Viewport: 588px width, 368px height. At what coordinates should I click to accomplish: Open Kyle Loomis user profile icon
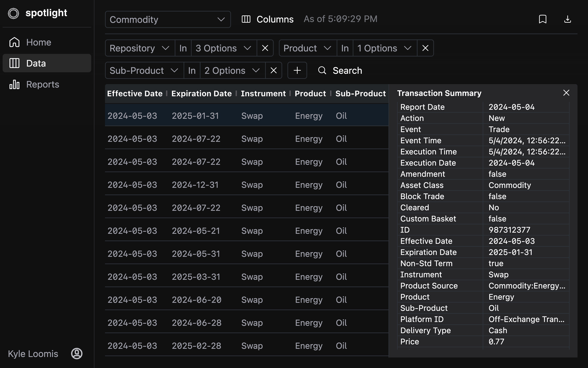pyautogui.click(x=77, y=353)
